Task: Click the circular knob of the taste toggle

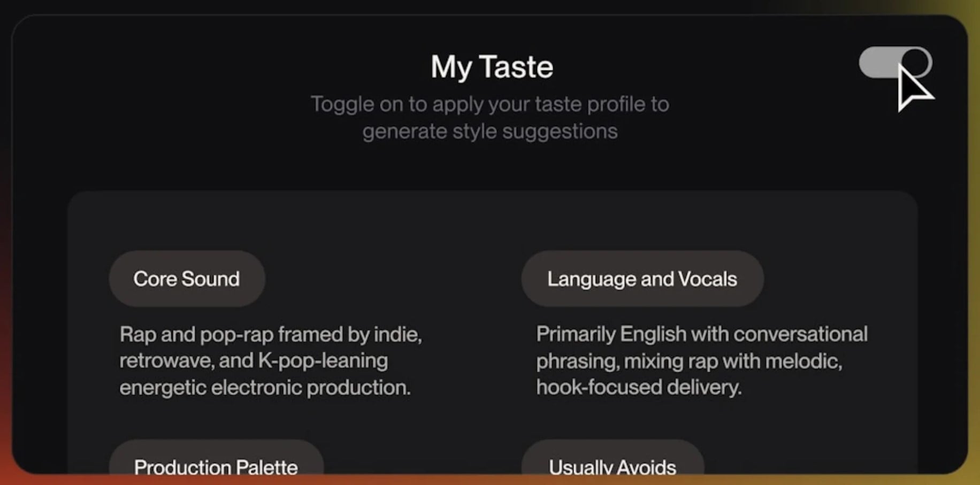Action: [x=916, y=62]
